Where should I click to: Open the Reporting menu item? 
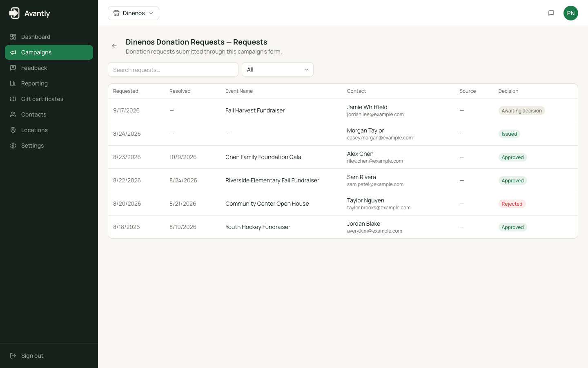[x=49, y=83]
